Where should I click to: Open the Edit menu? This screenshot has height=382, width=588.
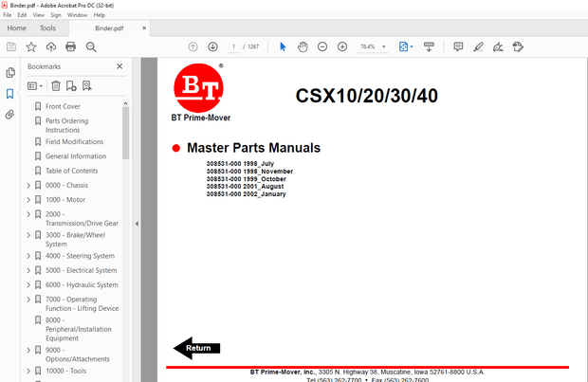(22, 15)
